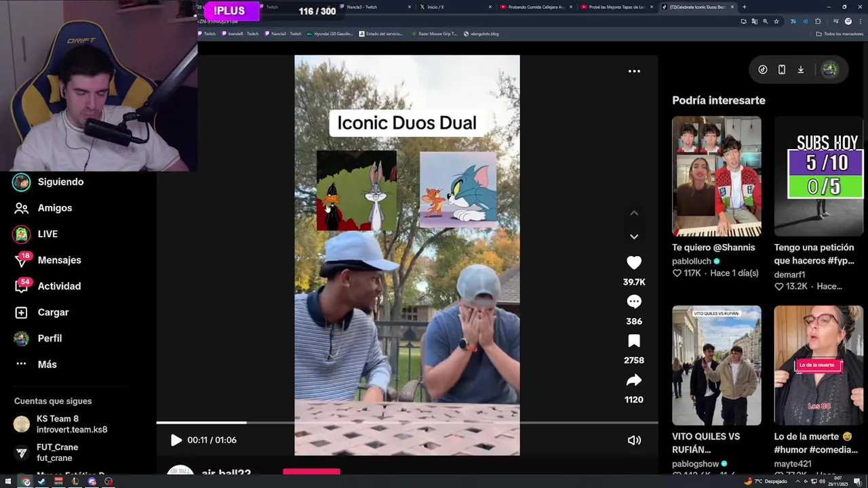
Task: Open the browser extensions puzzle icon
Action: [x=818, y=21]
